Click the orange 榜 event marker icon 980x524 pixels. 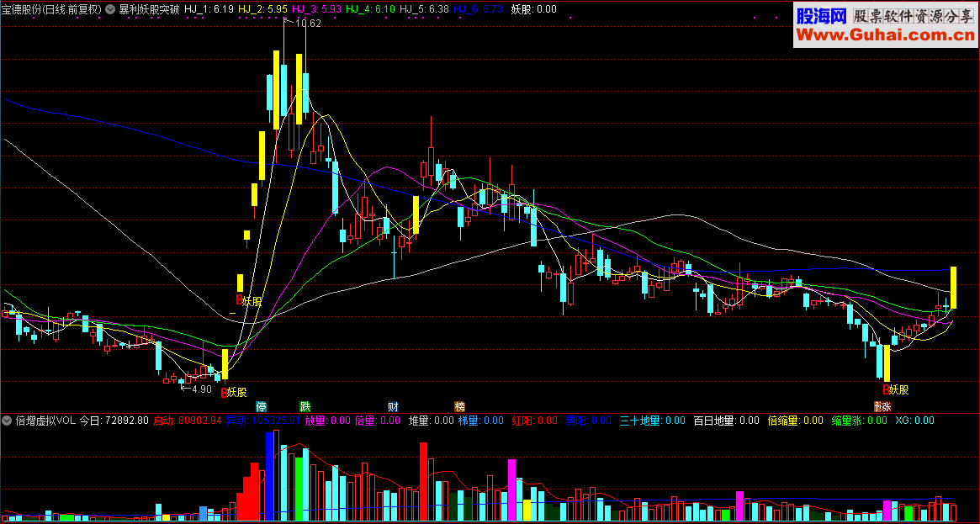tap(459, 406)
